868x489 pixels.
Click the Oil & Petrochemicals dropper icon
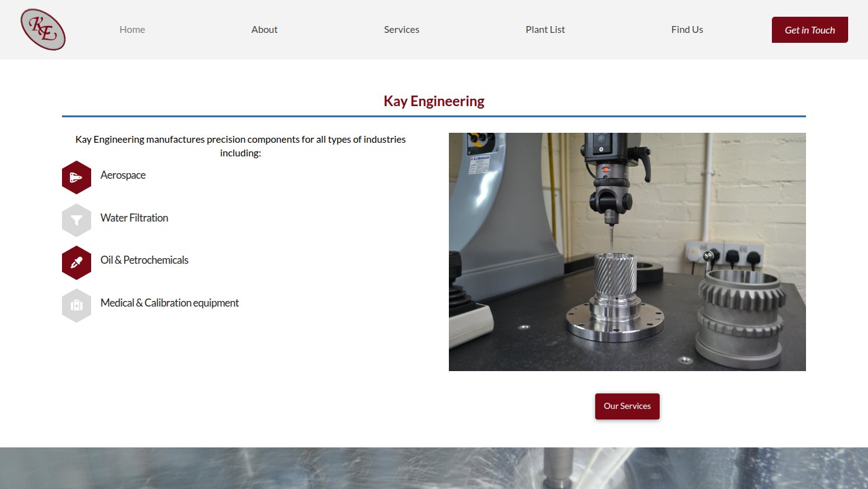(x=77, y=262)
